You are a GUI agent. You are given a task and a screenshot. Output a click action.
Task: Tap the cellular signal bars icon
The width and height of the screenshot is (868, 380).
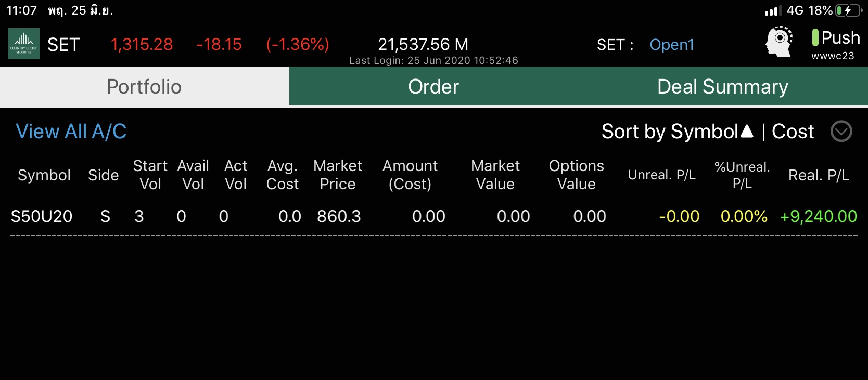[773, 11]
